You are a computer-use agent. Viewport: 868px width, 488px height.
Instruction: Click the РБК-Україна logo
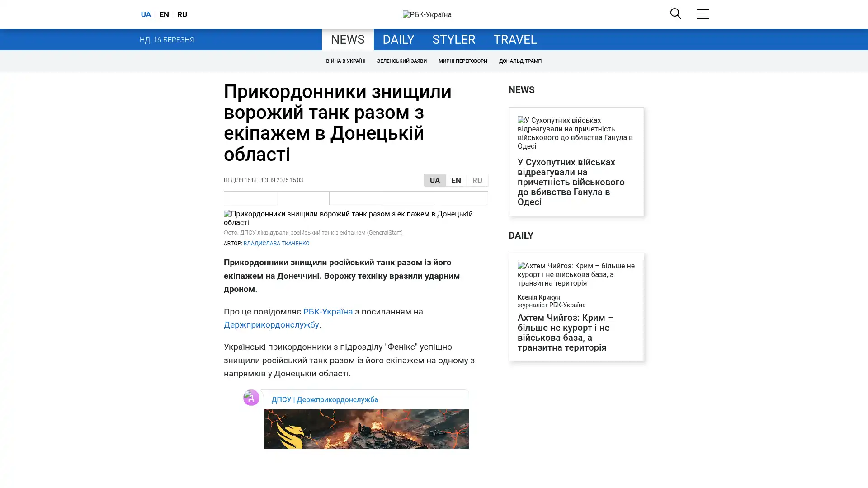(427, 14)
